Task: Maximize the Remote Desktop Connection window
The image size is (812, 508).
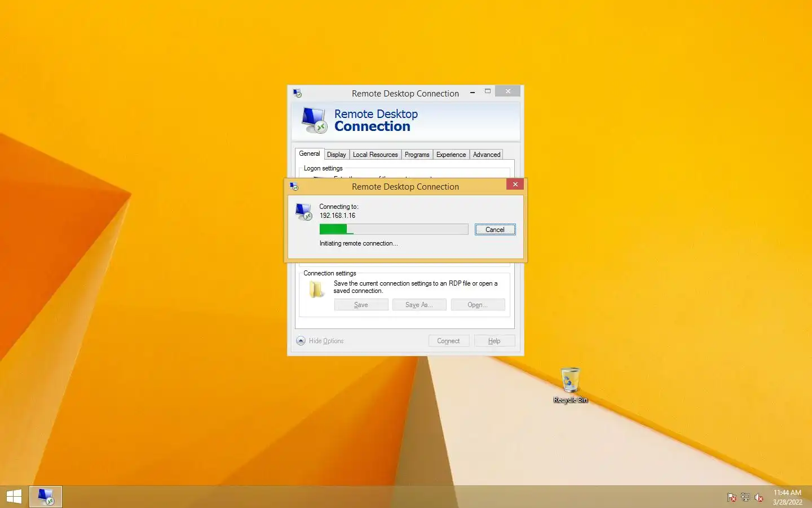Action: coord(488,91)
